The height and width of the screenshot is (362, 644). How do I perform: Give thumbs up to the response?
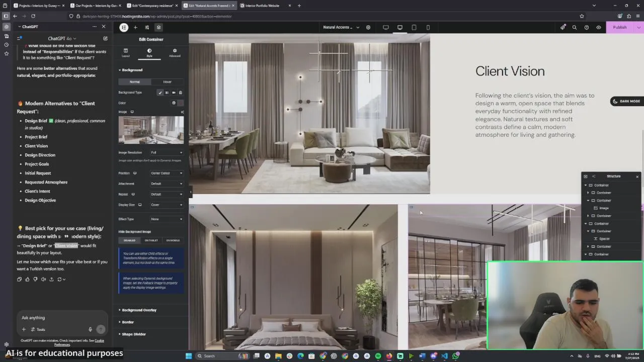pos(27,279)
